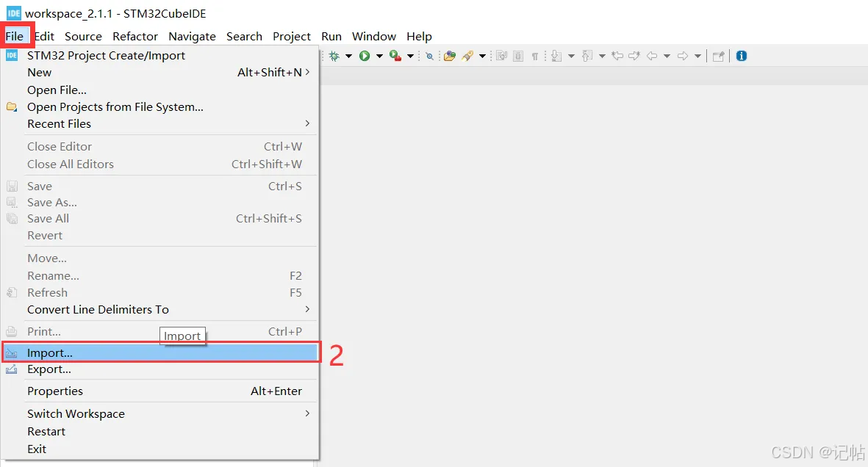Open the Previous Annotation dropdown arrow
The height and width of the screenshot is (467, 868).
click(x=602, y=56)
